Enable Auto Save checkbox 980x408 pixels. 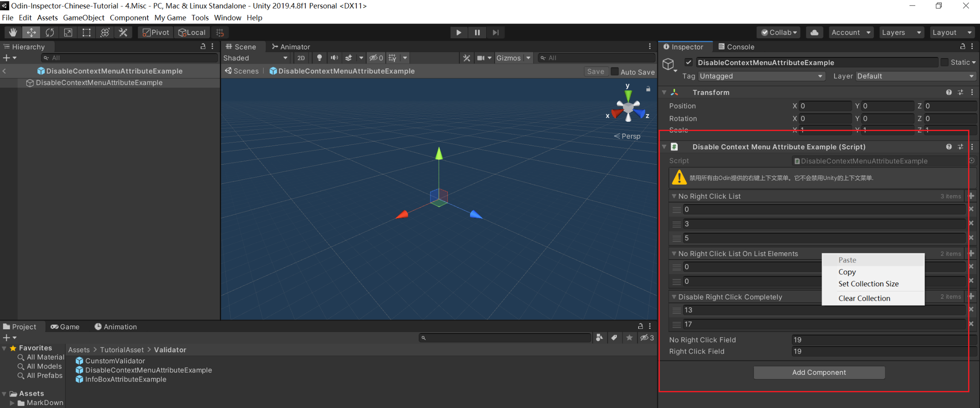pyautogui.click(x=614, y=71)
